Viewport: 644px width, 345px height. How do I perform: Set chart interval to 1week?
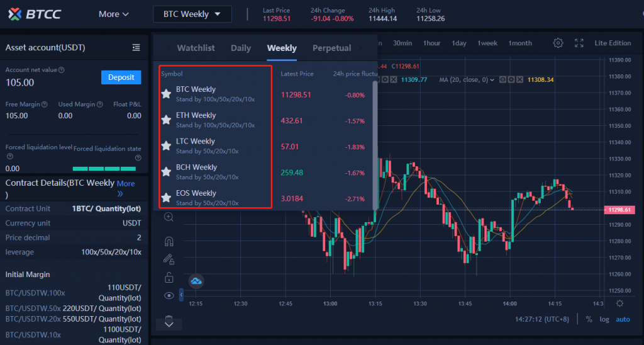tap(487, 43)
